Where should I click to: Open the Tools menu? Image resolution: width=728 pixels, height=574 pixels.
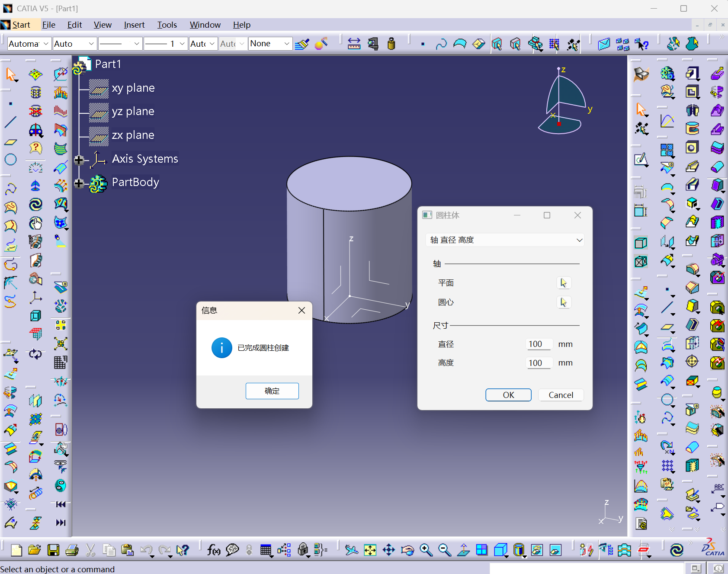pos(167,25)
